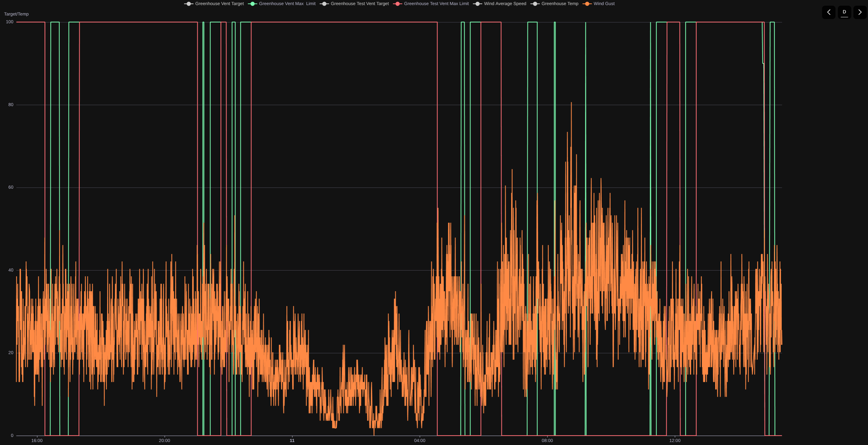The width and height of the screenshot is (868, 445).
Task: Click the tallest Wind Gust spike peak
Action: (x=571, y=103)
